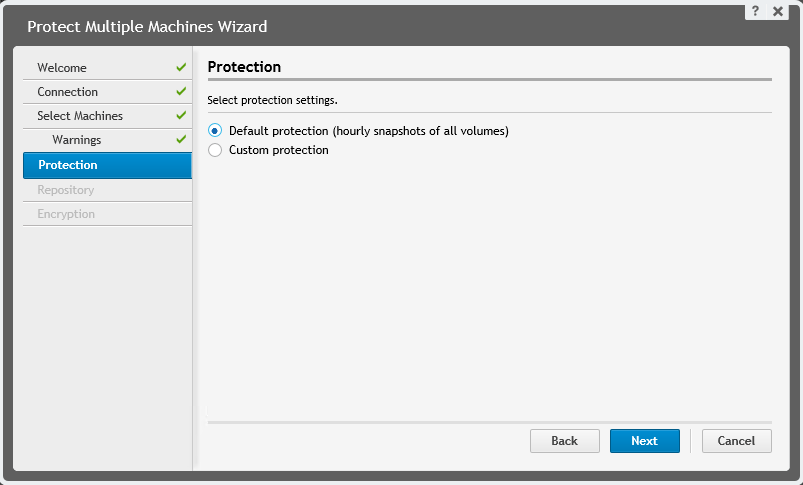Cancel the wizard

[736, 441]
